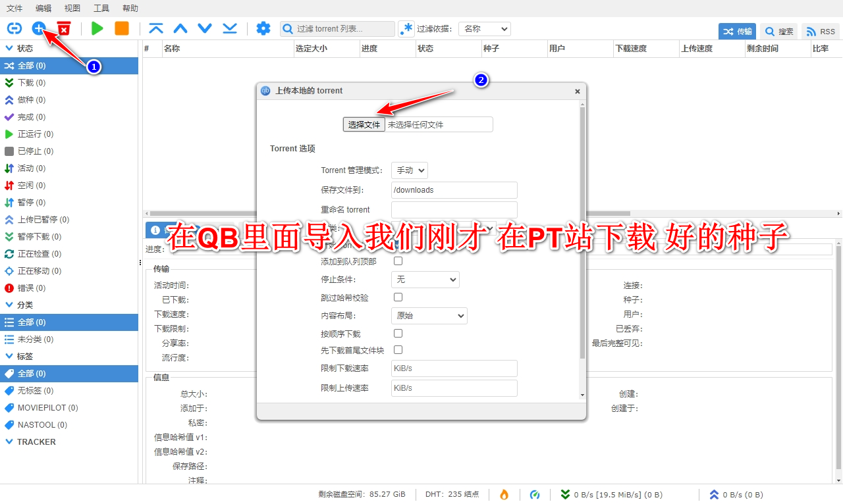Open the Torrent 管理模式 dropdown

point(409,170)
